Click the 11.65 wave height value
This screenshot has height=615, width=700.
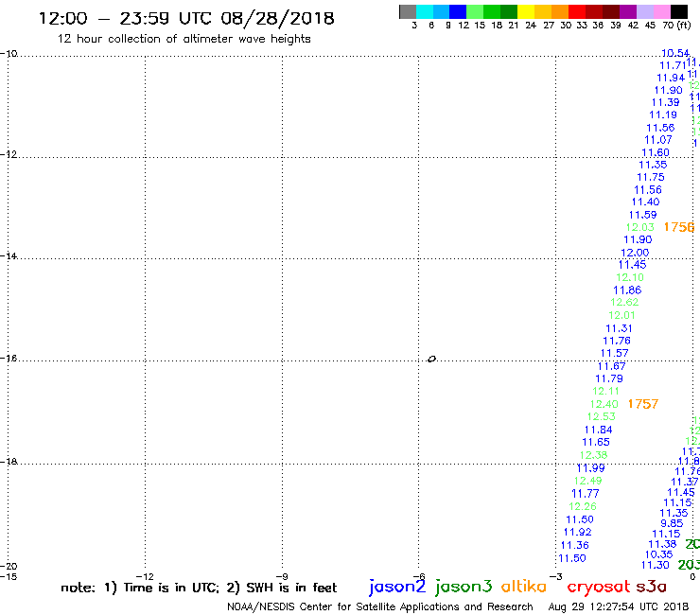pyautogui.click(x=596, y=442)
